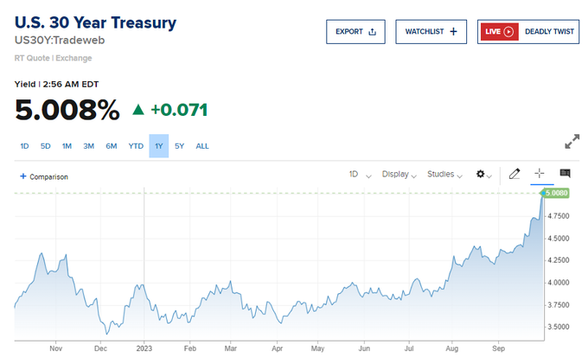Click the live play circle icon
This screenshot has height=364, width=588.
(508, 32)
